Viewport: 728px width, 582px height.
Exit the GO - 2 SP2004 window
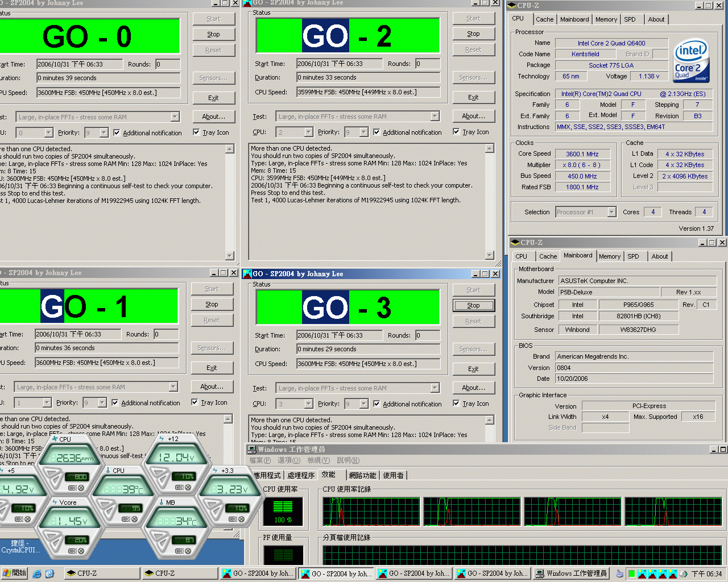tap(473, 97)
